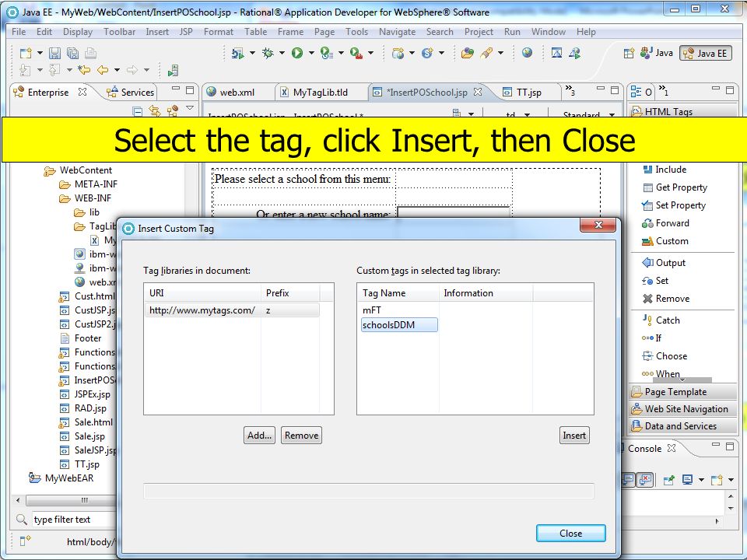Switch to the TT.jsp editor tab
The image size is (747, 560).
pos(529,93)
